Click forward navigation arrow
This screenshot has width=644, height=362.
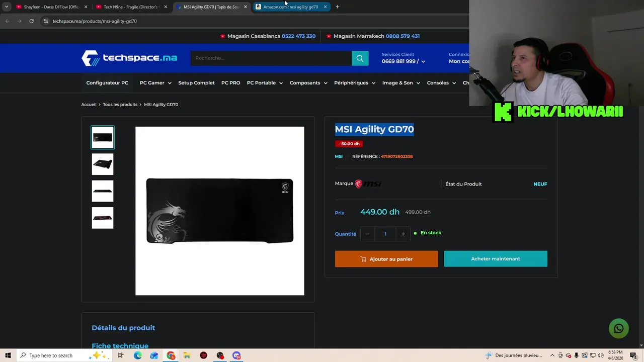pos(19,21)
